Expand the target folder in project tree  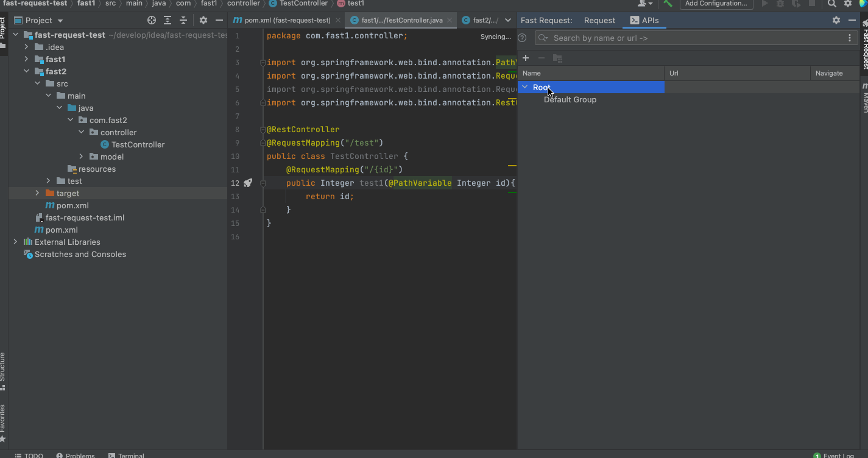point(37,193)
